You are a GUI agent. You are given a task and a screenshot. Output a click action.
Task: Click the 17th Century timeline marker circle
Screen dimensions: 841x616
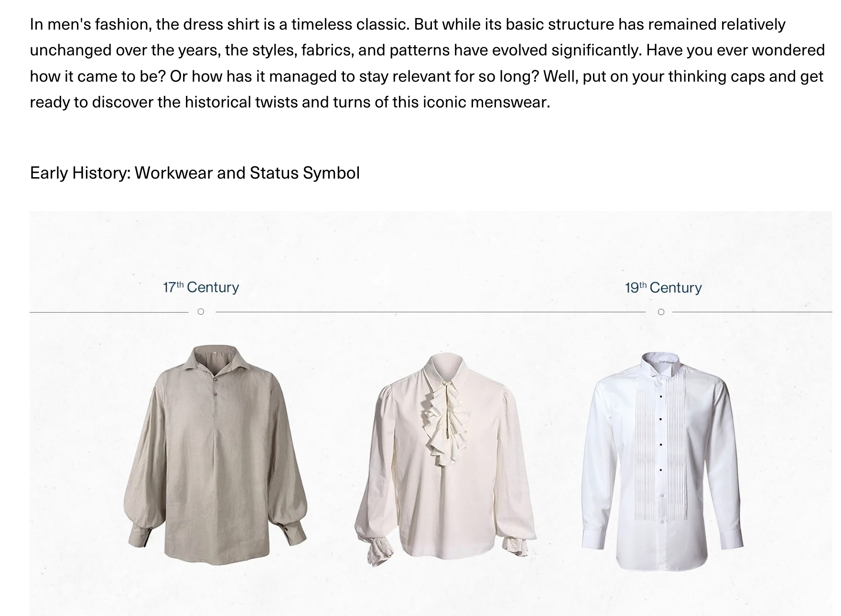(201, 312)
